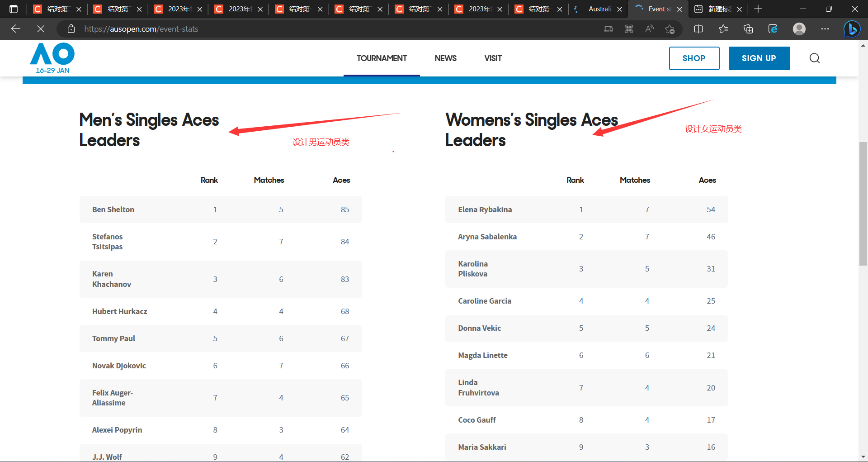This screenshot has height=462, width=868.
Task: Open the TOURNAMENT menu
Action: [382, 58]
